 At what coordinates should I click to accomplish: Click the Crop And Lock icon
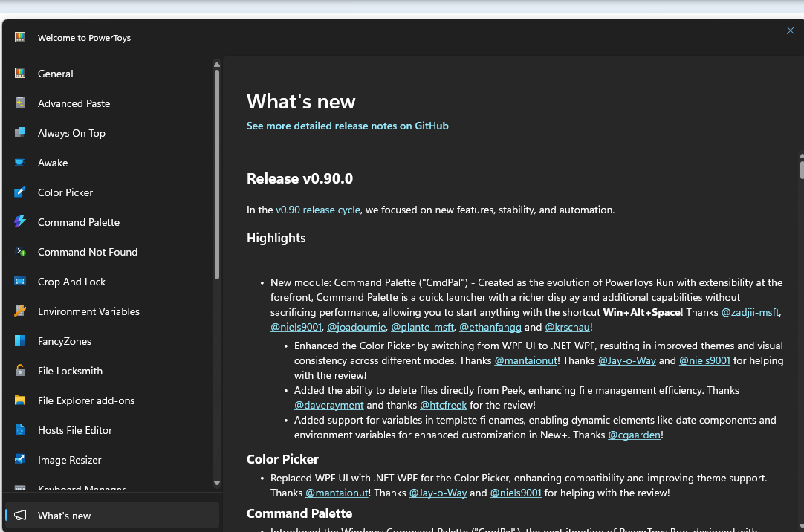click(x=20, y=282)
